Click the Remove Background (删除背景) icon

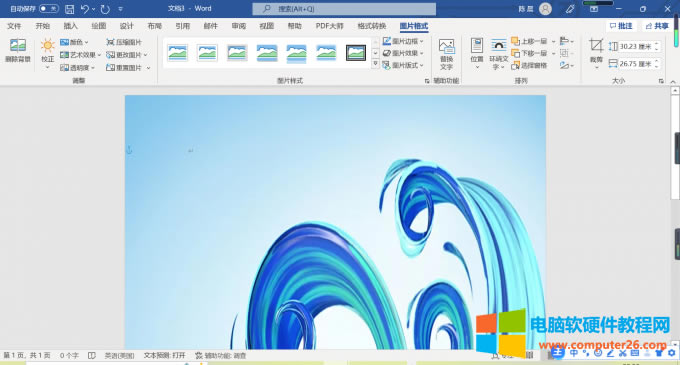pos(18,46)
